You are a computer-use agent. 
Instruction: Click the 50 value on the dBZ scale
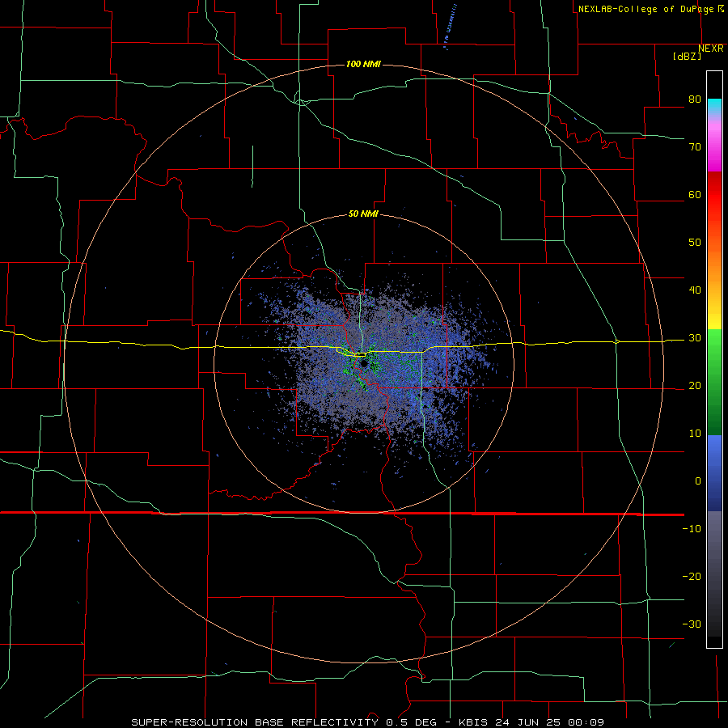tap(695, 243)
